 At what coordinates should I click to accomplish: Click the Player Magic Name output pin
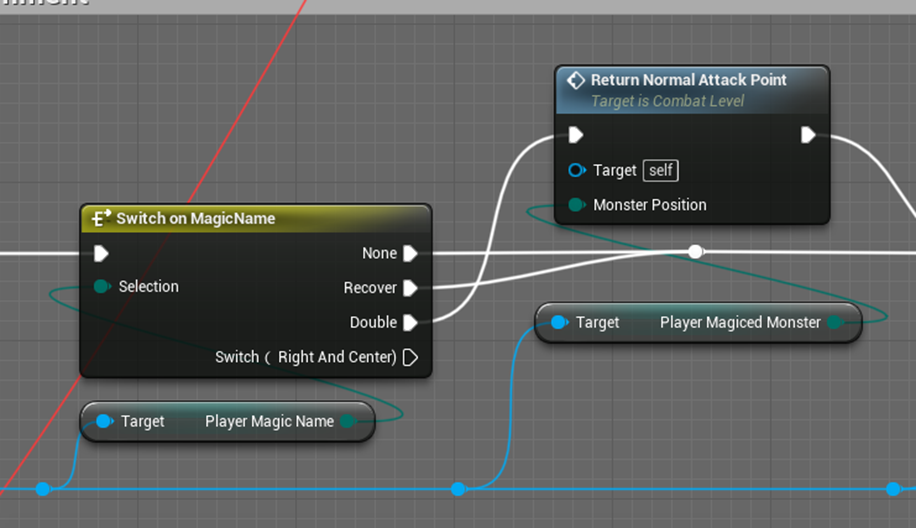[348, 421]
